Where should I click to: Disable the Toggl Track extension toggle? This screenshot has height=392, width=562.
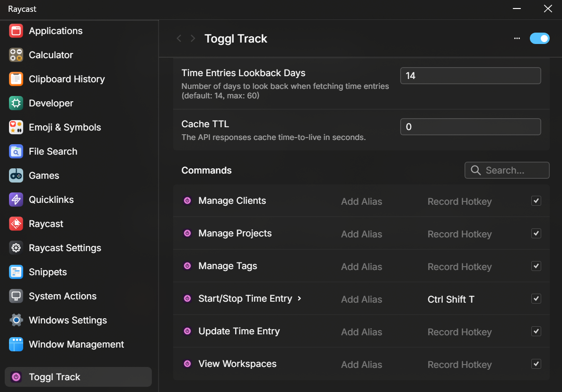pyautogui.click(x=539, y=38)
